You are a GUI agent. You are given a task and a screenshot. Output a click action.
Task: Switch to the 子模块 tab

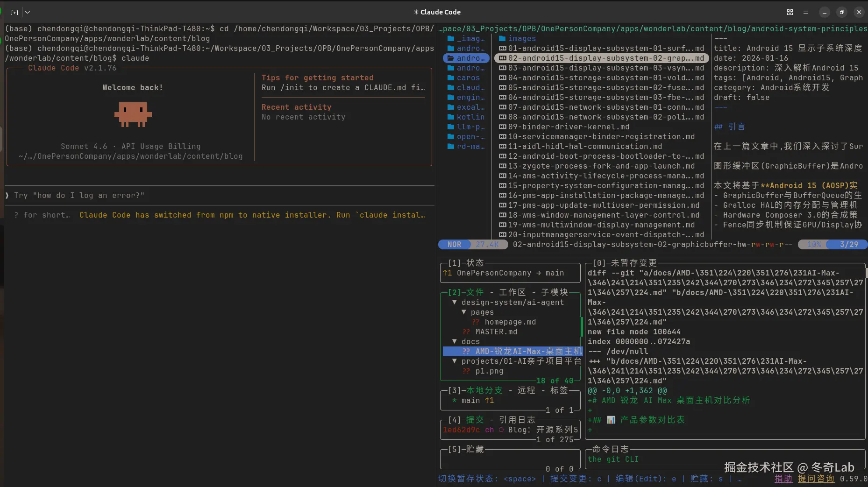click(554, 292)
